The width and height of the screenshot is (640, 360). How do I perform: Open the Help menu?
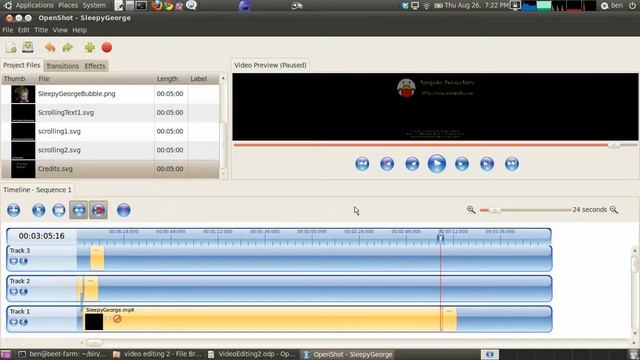80,30
